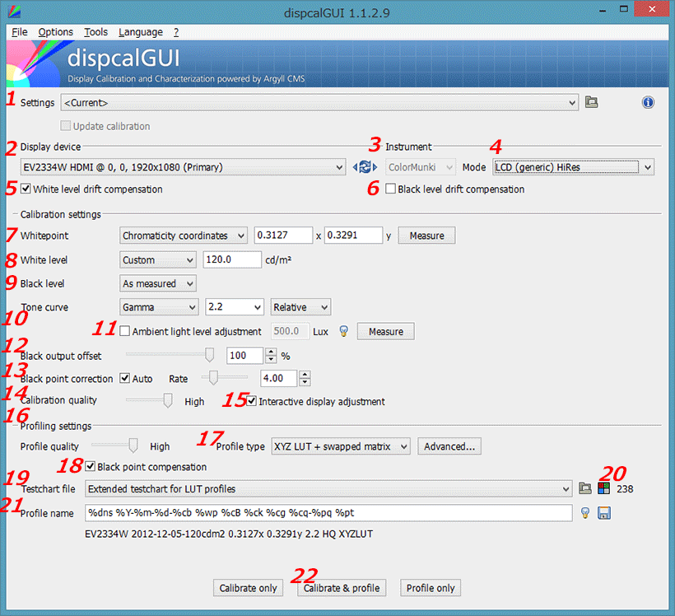675x616 pixels.
Task: Open the Mode LCD (generic) HiRes dropdown
Action: (x=574, y=167)
